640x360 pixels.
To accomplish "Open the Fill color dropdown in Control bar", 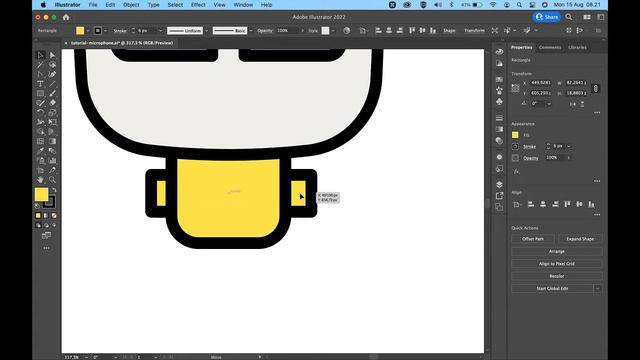I will point(88,31).
